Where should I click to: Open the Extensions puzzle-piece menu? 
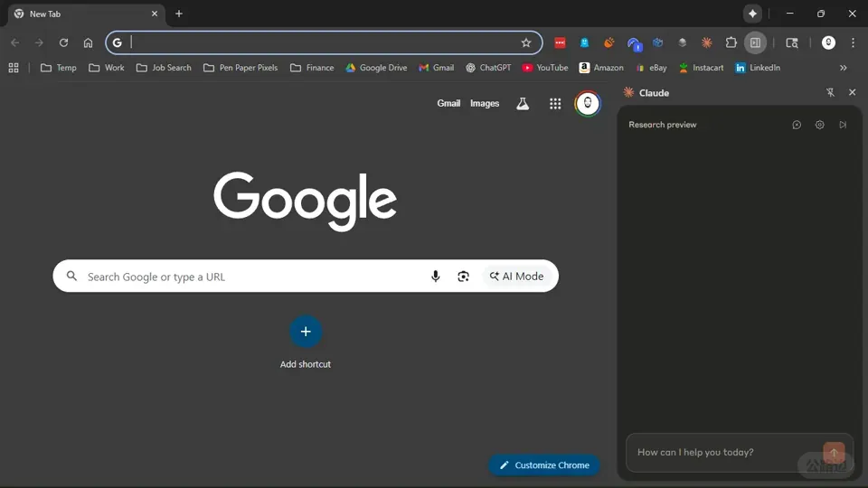click(x=731, y=42)
